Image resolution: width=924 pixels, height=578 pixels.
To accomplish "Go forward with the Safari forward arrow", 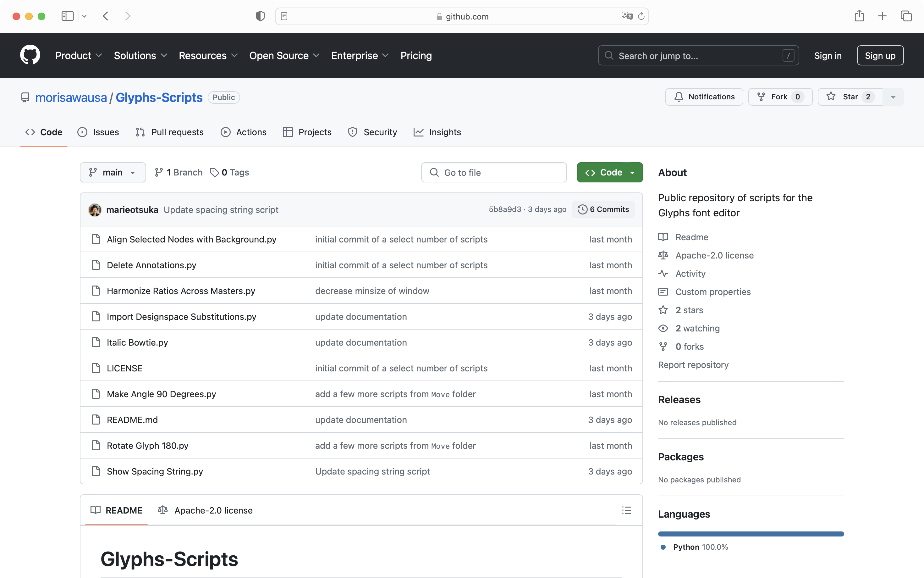I will coord(128,16).
